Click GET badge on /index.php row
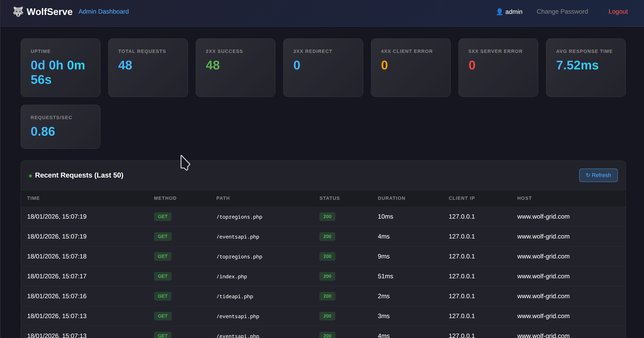This screenshot has width=644, height=338. pyautogui.click(x=162, y=276)
